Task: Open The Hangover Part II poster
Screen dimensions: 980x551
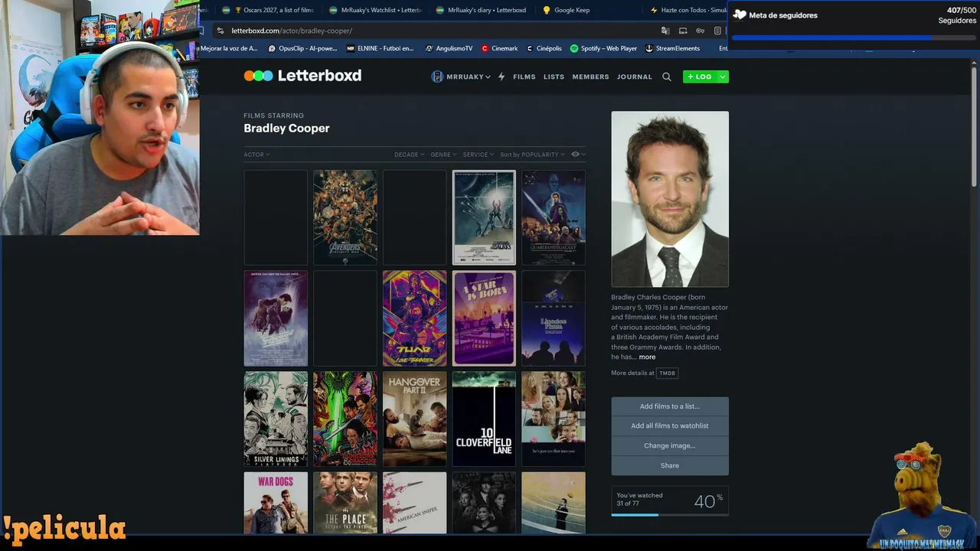Action: point(414,419)
